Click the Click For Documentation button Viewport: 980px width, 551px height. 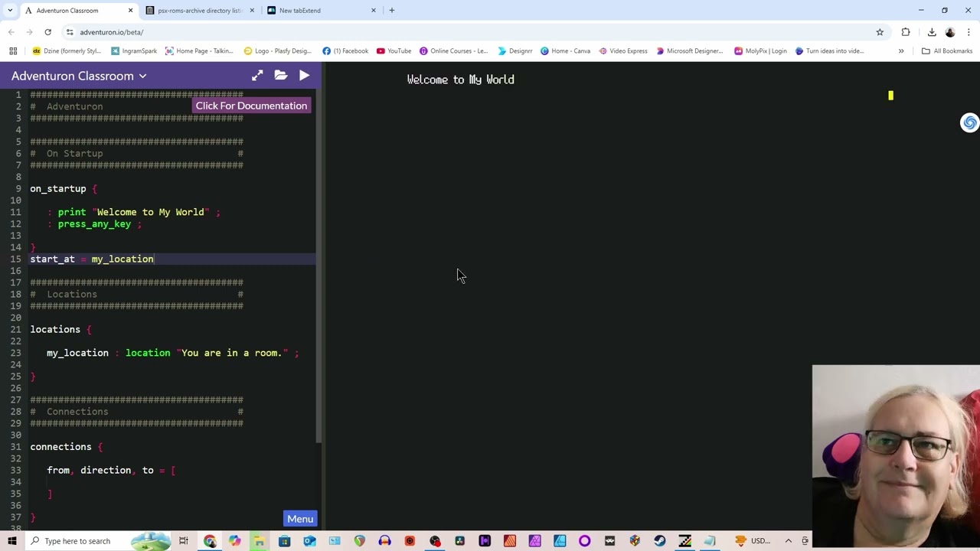pyautogui.click(x=251, y=106)
